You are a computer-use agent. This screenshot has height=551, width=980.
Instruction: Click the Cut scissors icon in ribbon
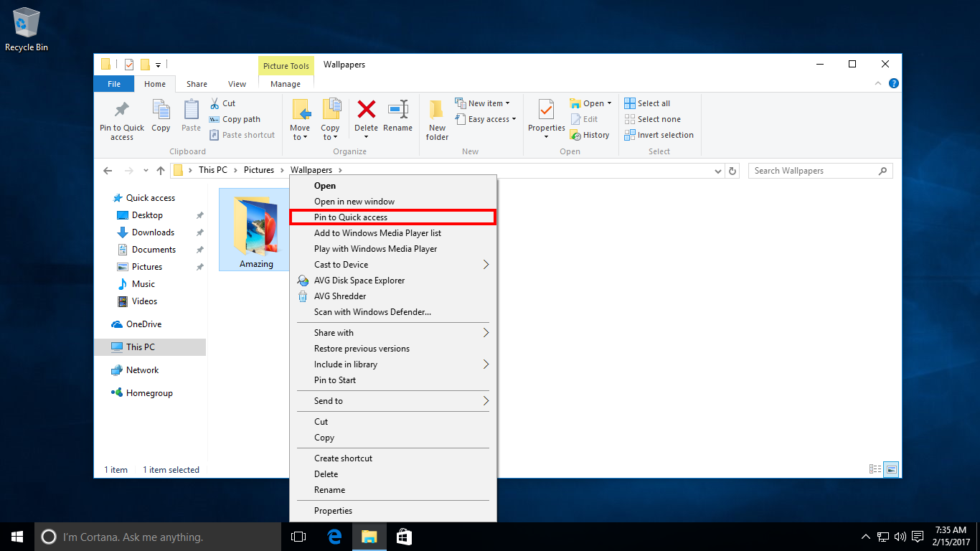[214, 103]
